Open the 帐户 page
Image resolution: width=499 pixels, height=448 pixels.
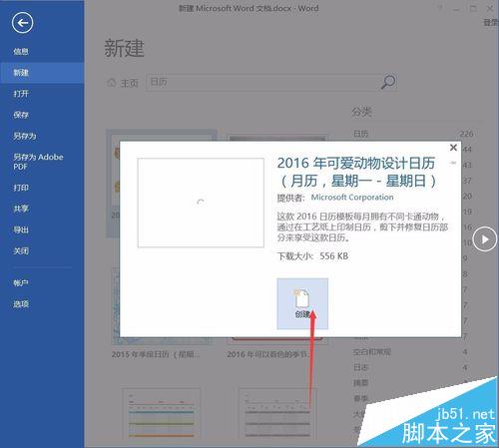[21, 282]
